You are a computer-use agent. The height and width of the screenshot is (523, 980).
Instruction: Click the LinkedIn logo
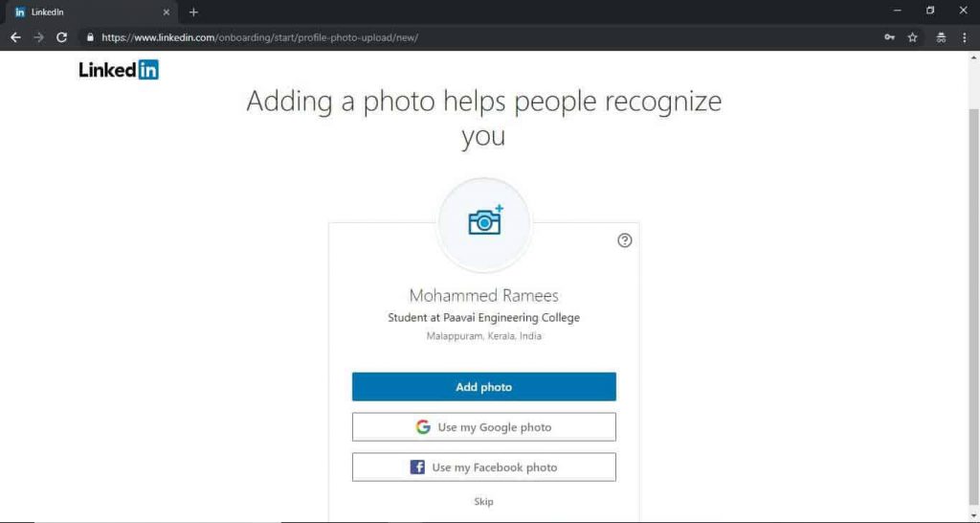point(119,69)
